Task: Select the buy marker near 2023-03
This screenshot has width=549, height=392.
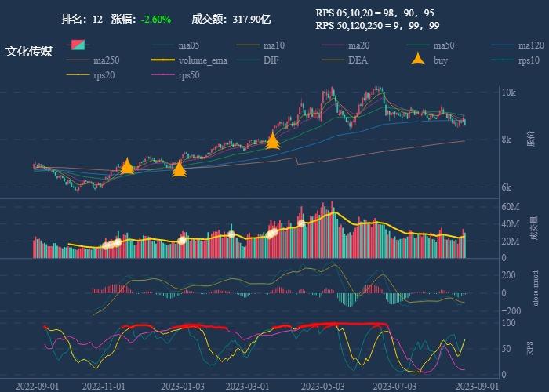Action: pos(272,140)
